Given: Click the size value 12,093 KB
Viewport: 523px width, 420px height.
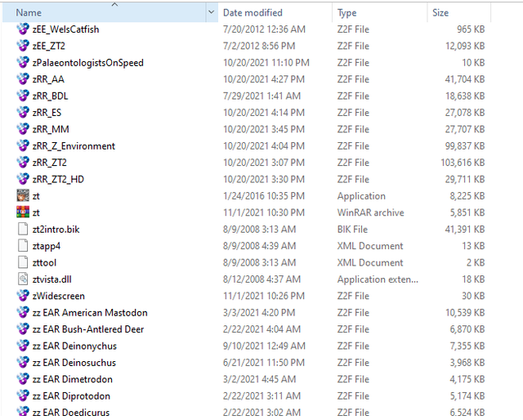Looking at the screenshot, I should click(x=465, y=46).
